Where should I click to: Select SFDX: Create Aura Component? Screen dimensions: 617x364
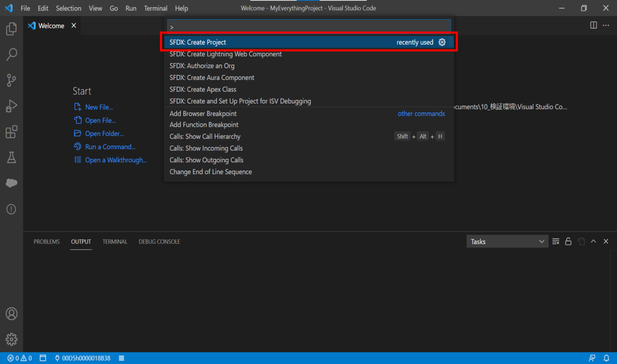(309, 78)
